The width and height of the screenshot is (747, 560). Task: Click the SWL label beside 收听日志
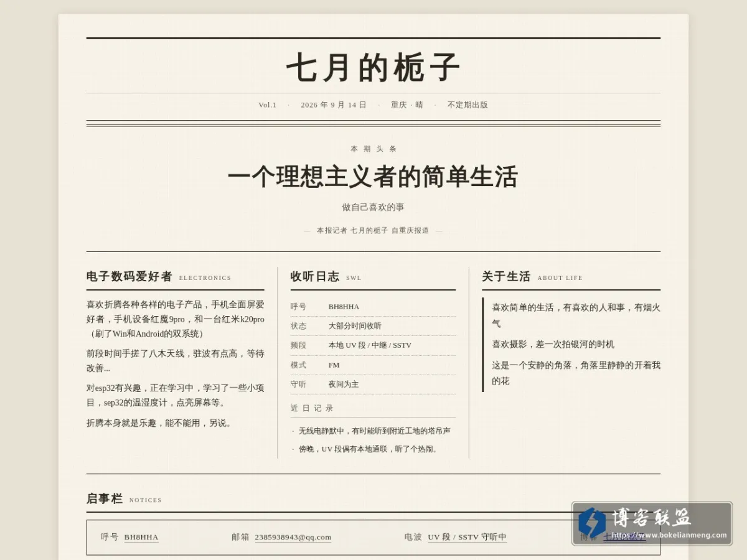click(354, 278)
